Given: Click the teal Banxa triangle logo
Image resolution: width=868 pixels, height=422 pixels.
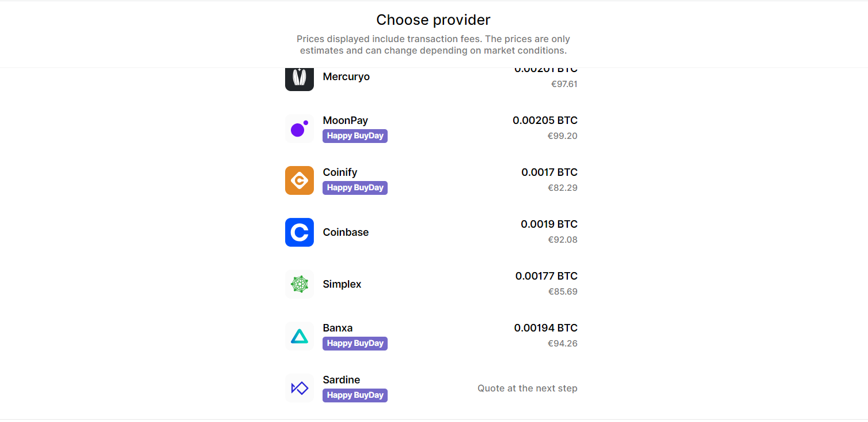Looking at the screenshot, I should [299, 336].
